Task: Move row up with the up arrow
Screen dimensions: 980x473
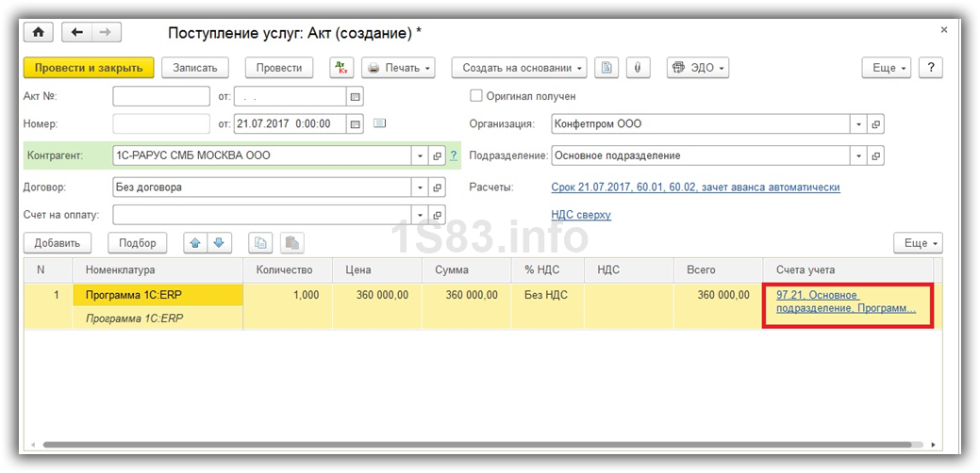Action: [x=196, y=243]
